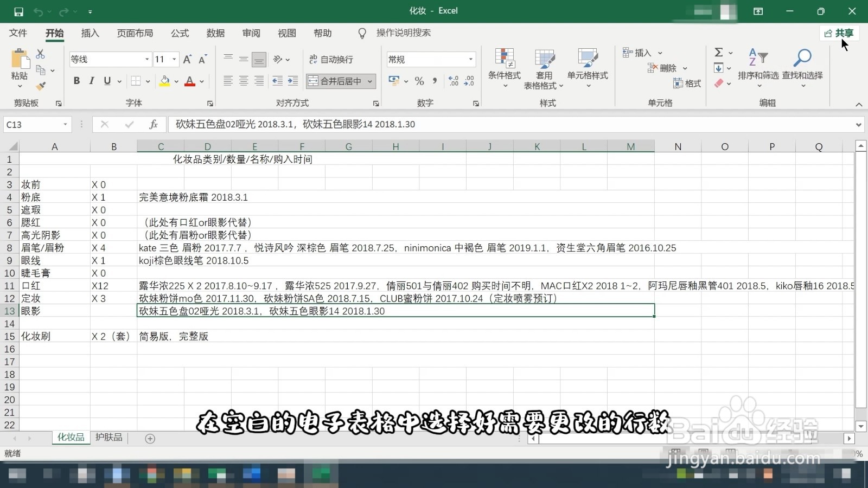The image size is (868, 488).
Task: Click the 共享 Share button
Action: click(840, 33)
